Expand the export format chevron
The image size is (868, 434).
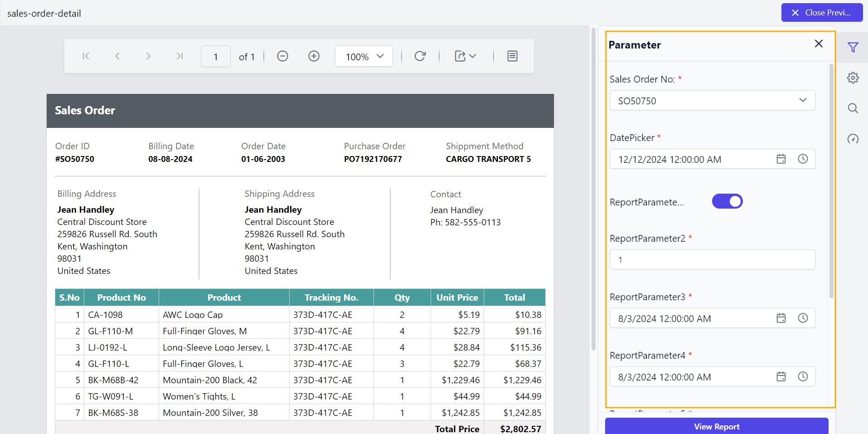tap(472, 56)
